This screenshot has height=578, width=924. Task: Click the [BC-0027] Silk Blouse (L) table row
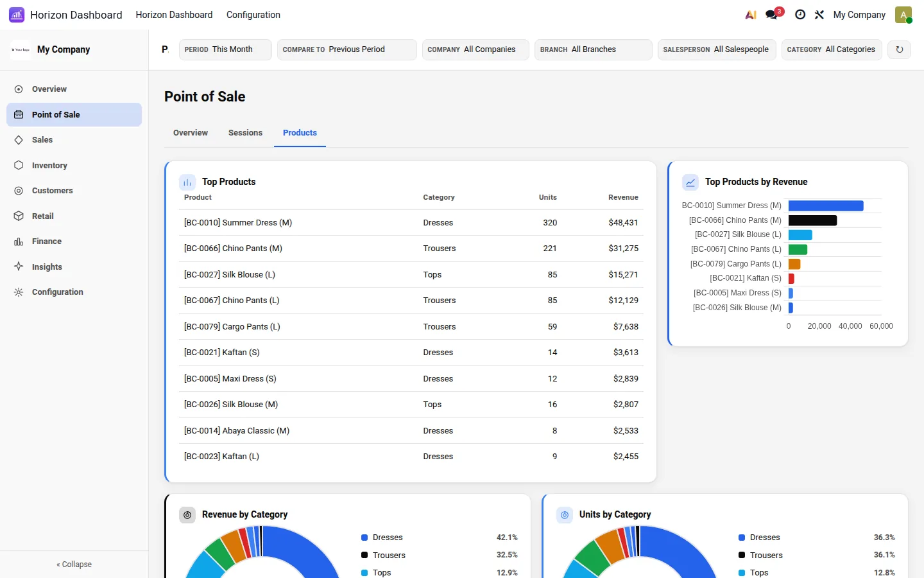tap(411, 275)
